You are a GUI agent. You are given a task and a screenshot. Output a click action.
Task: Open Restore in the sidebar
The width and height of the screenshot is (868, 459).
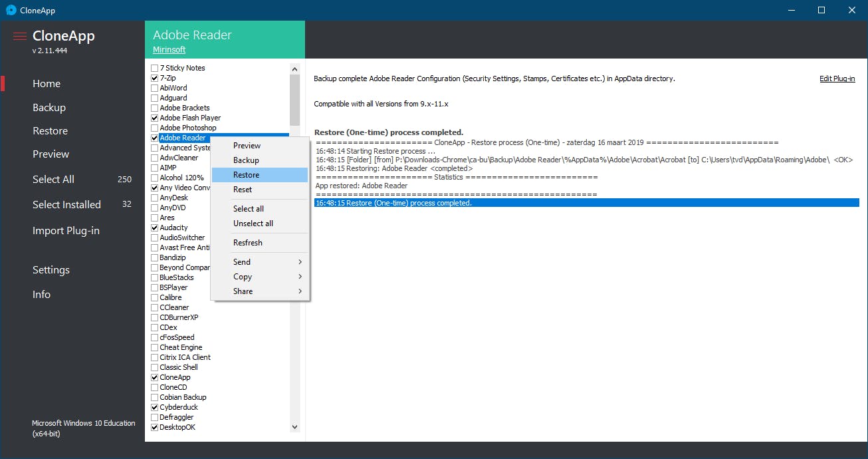[51, 131]
